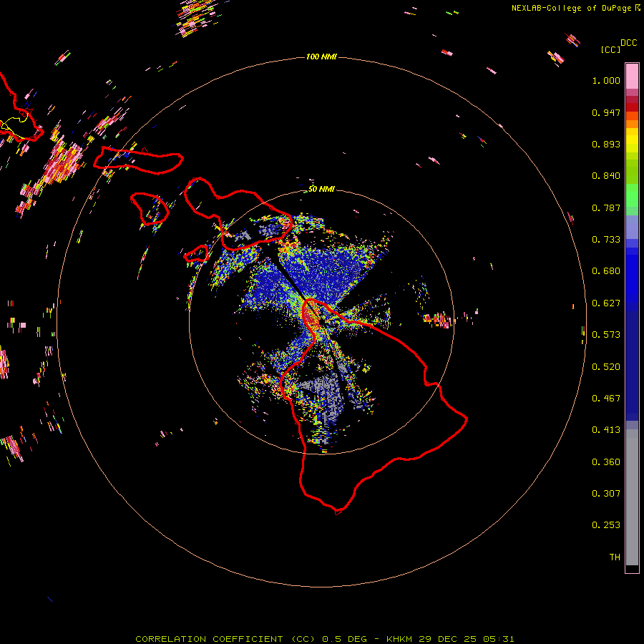
Task: Click the 0.680 color scale value
Action: [606, 271]
